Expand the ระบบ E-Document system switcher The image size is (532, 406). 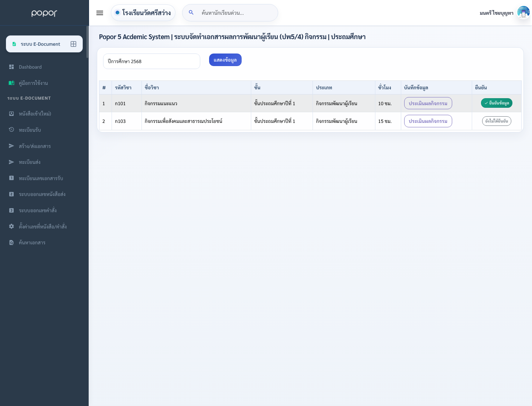pos(44,44)
